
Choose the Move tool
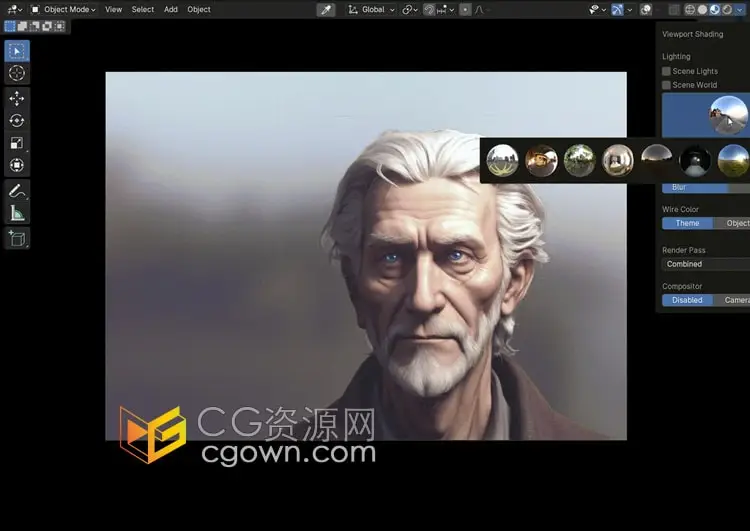(17, 99)
